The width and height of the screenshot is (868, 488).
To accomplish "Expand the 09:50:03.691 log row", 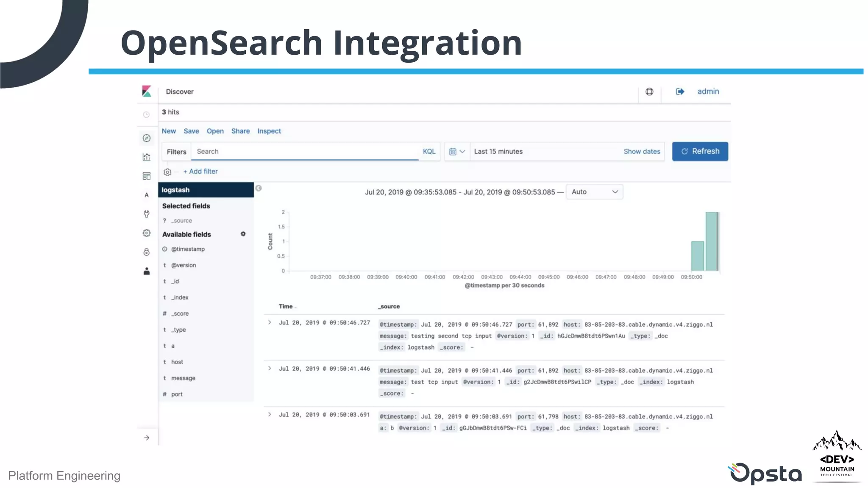I will pyautogui.click(x=270, y=414).
